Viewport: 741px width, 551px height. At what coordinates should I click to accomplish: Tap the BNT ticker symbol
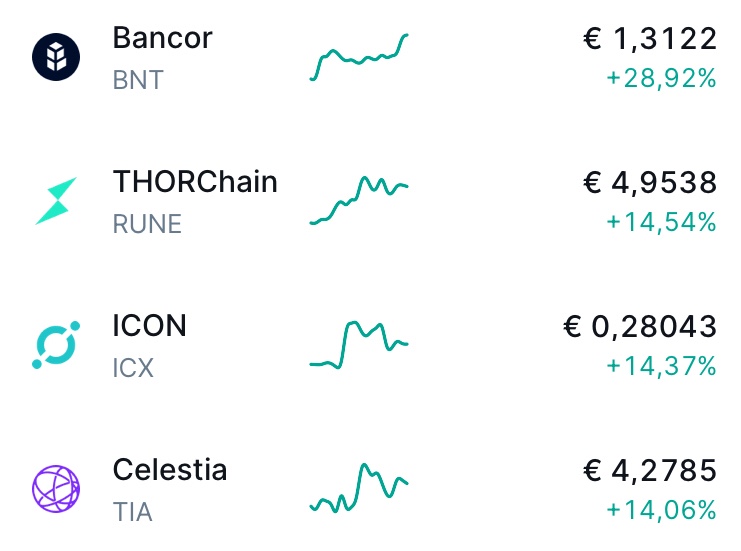click(x=138, y=80)
